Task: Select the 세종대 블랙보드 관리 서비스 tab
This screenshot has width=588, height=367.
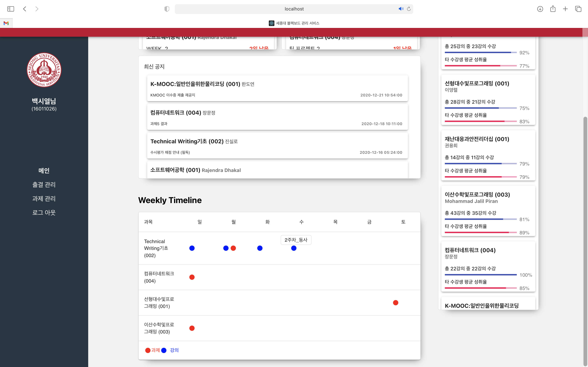Action: 294,23
